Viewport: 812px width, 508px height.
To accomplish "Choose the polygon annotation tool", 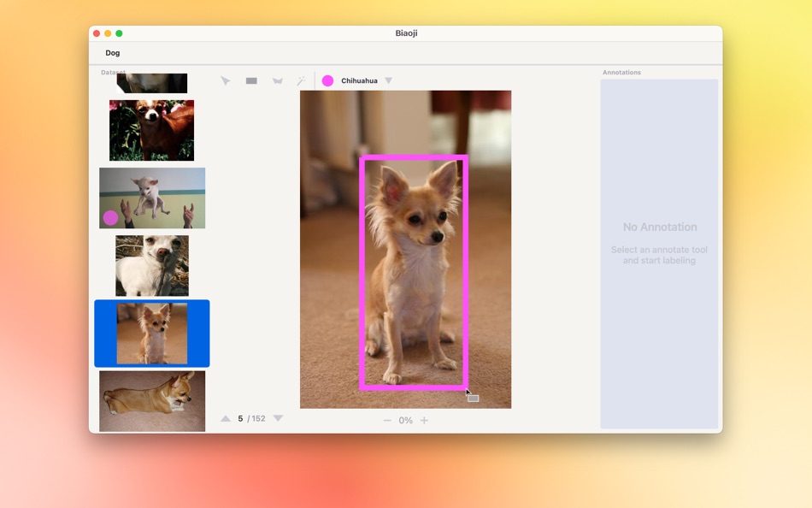I will pyautogui.click(x=277, y=80).
